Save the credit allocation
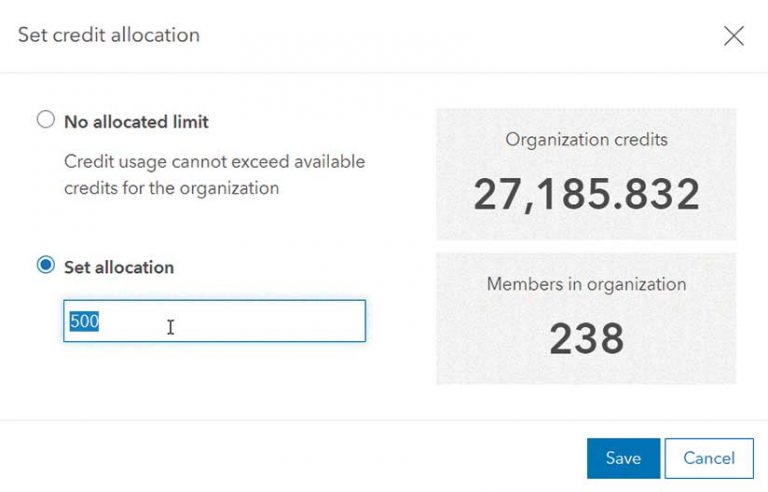Viewport: 768px width, 492px height. coord(623,458)
